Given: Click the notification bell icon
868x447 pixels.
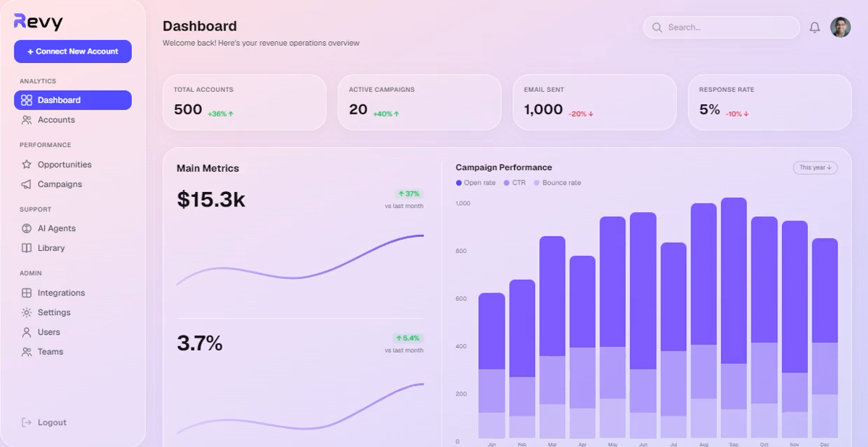Looking at the screenshot, I should (814, 27).
